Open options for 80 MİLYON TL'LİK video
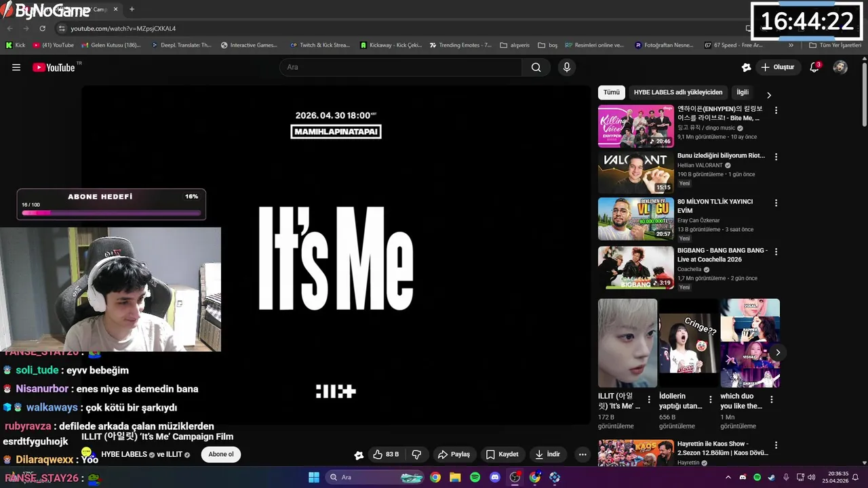 776,203
